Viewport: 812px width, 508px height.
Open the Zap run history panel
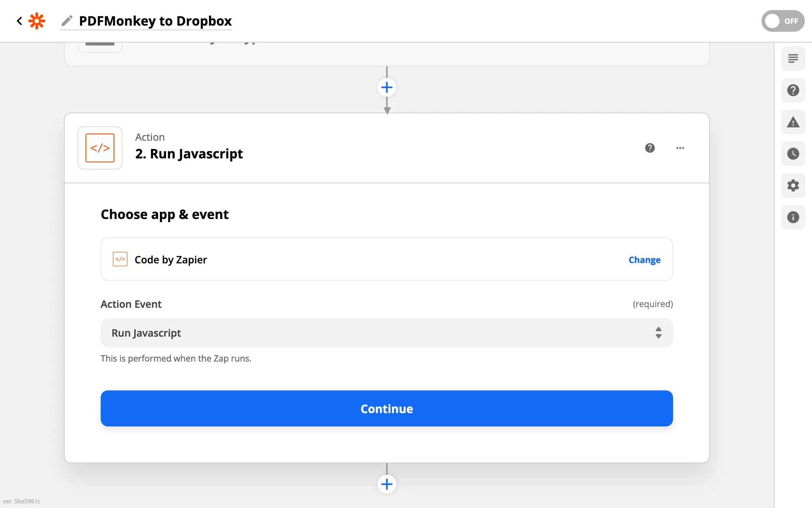pos(793,154)
